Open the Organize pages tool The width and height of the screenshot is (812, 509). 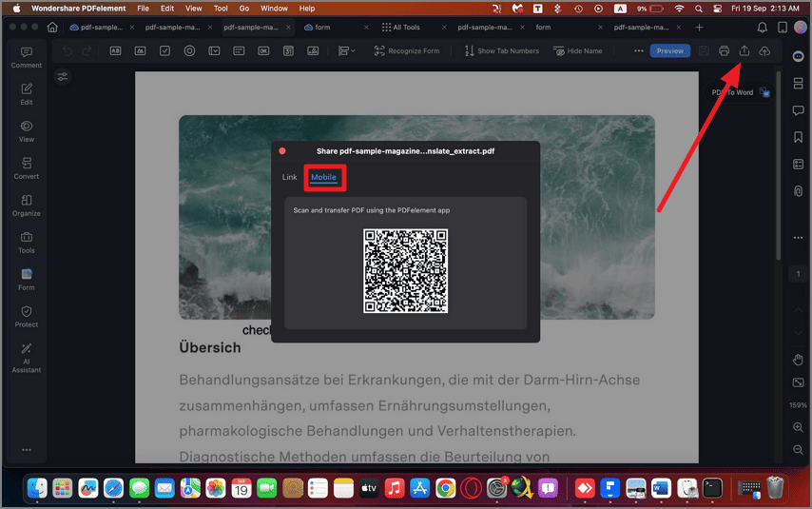tap(27, 206)
